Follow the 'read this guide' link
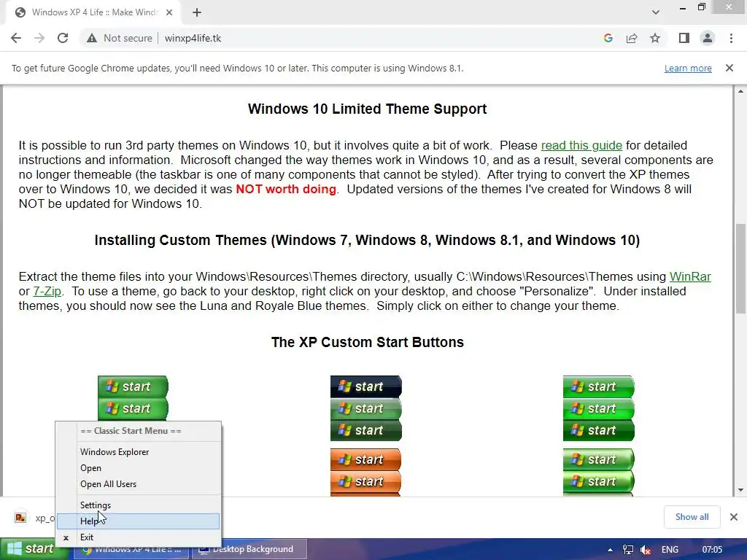Screen dimensions: 747x560 [x=581, y=145]
